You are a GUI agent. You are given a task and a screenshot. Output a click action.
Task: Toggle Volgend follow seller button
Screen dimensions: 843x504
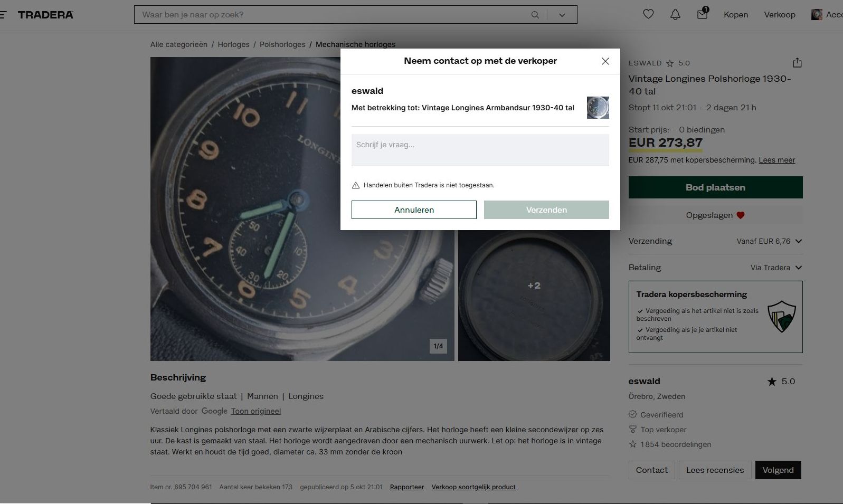pyautogui.click(x=778, y=470)
